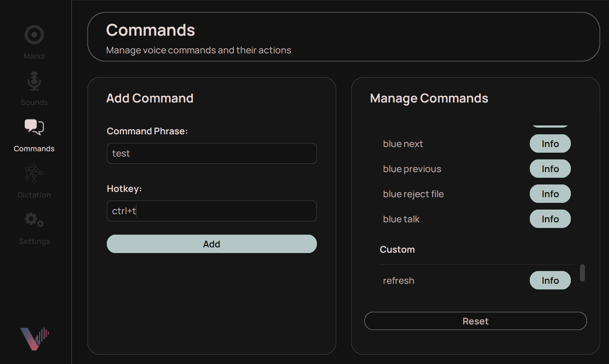Select the refresh command entry
The width and height of the screenshot is (609, 364).
click(399, 280)
